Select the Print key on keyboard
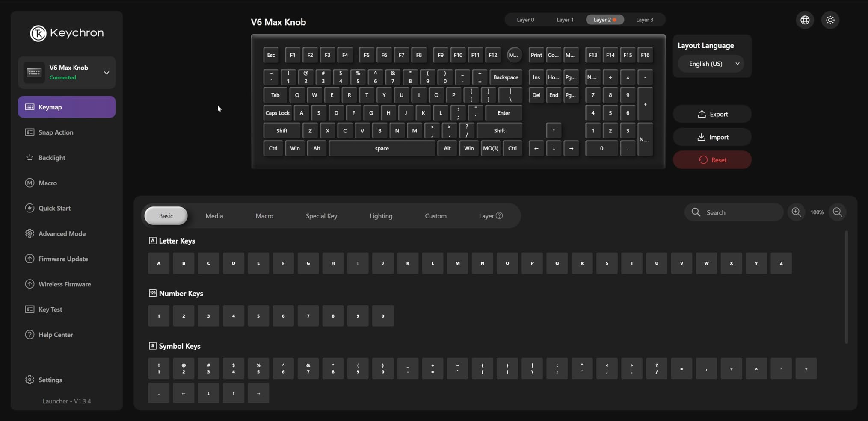 tap(536, 55)
